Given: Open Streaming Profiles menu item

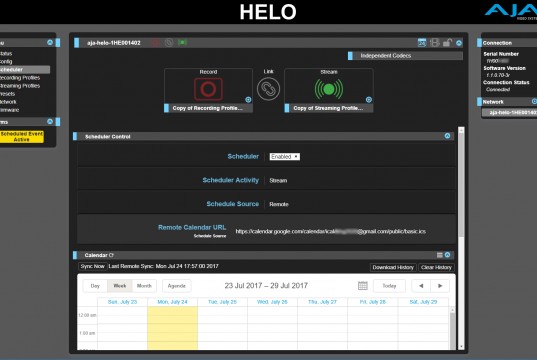Looking at the screenshot, I should click(20, 86).
